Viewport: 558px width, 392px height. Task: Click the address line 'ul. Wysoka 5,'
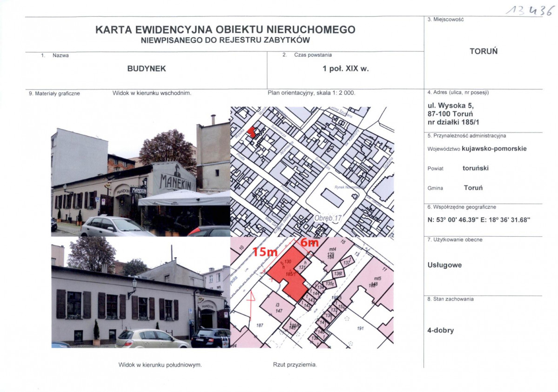pos(450,106)
